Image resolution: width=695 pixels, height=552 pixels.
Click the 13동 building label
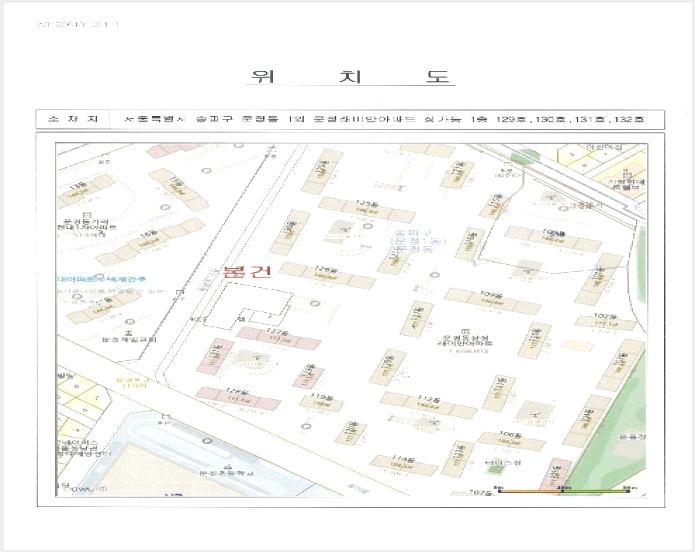[78, 186]
